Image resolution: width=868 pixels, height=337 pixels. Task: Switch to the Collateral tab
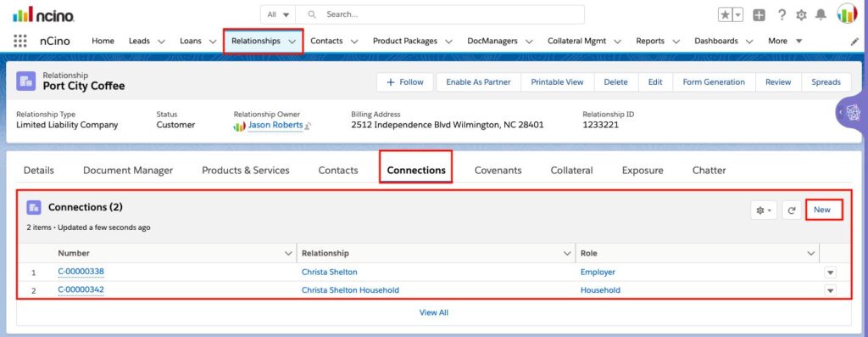coord(571,171)
